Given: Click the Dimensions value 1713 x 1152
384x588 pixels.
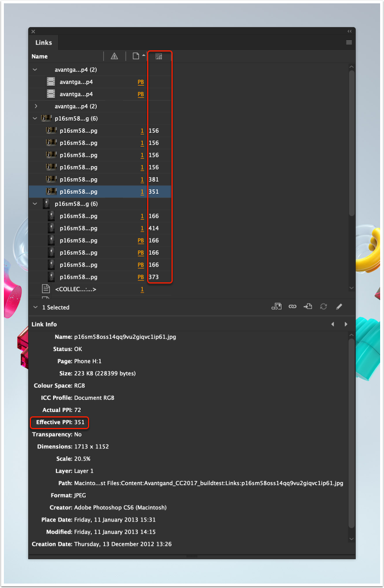Looking at the screenshot, I should coord(91,447).
